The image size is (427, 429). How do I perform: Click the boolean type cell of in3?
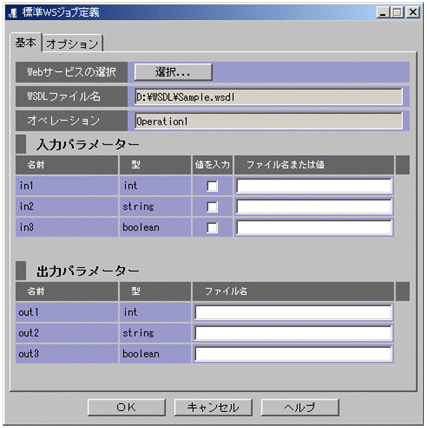pos(155,227)
